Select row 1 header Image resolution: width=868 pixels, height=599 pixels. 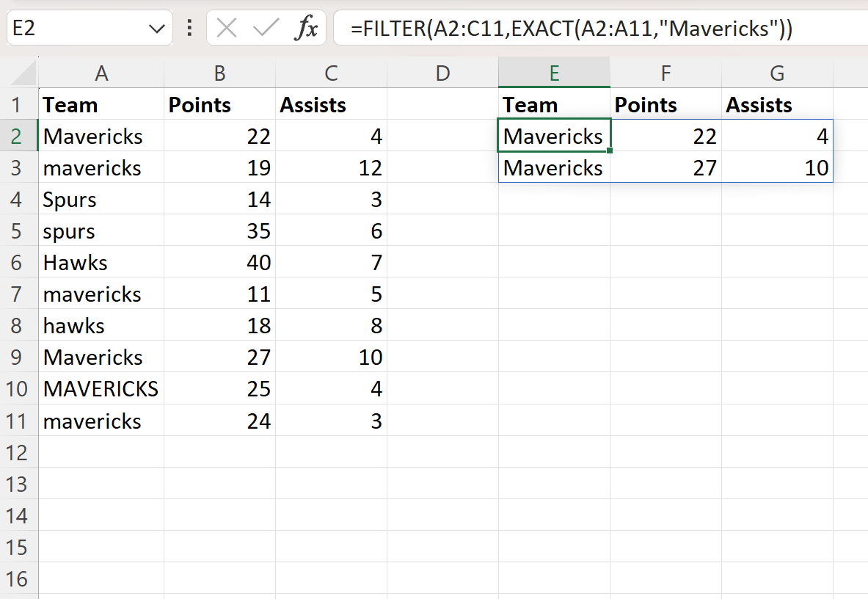click(18, 104)
